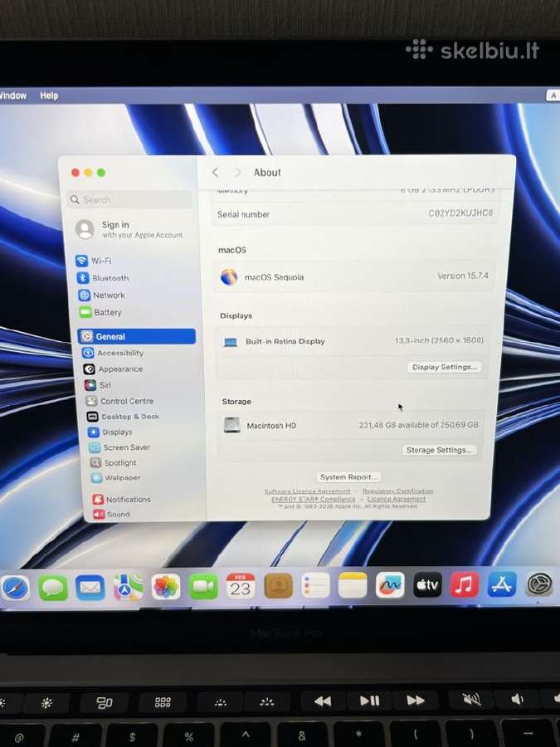Launch Messages from the Dock
This screenshot has width=560, height=747.
point(53,588)
